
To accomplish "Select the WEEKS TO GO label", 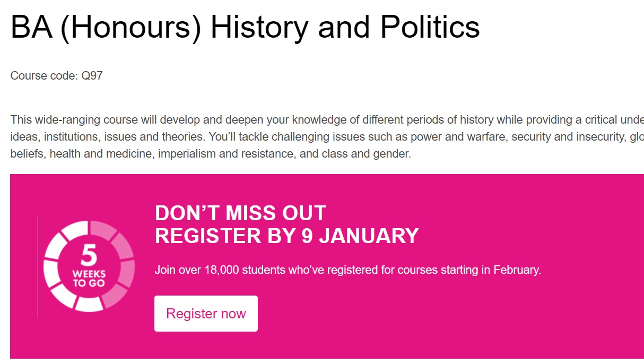I will (x=89, y=279).
